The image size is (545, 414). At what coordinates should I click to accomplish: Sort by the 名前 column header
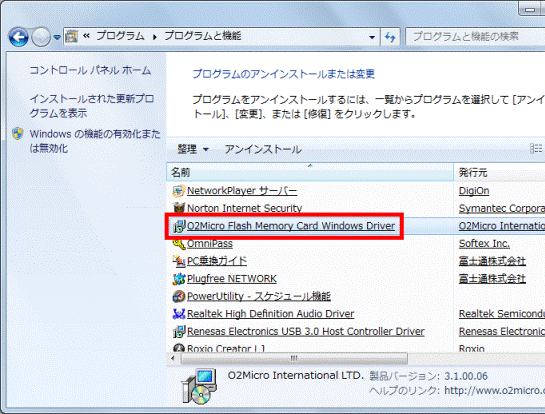(x=310, y=172)
